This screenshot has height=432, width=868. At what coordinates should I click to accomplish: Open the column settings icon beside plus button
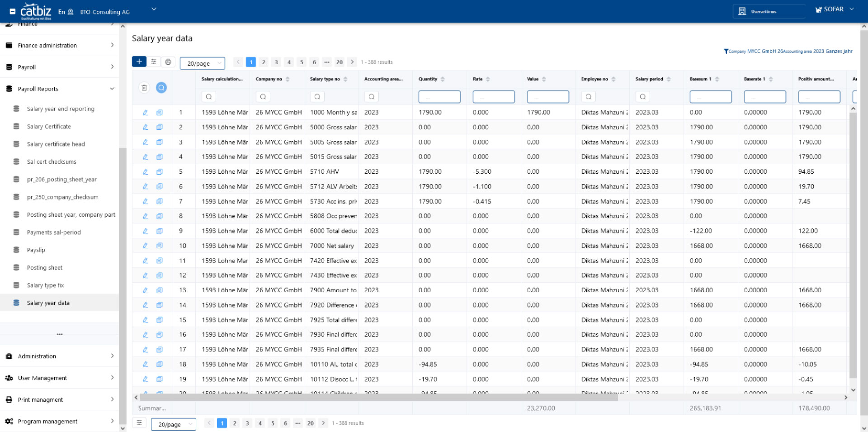click(154, 62)
